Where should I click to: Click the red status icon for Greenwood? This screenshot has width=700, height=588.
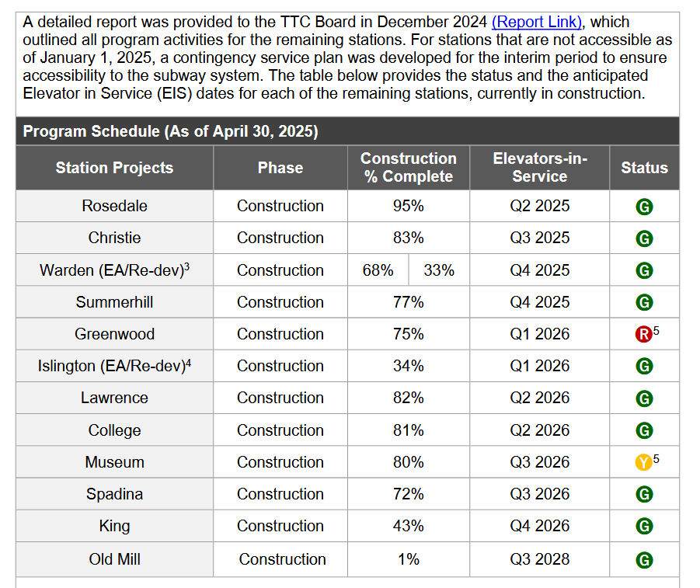click(x=643, y=335)
